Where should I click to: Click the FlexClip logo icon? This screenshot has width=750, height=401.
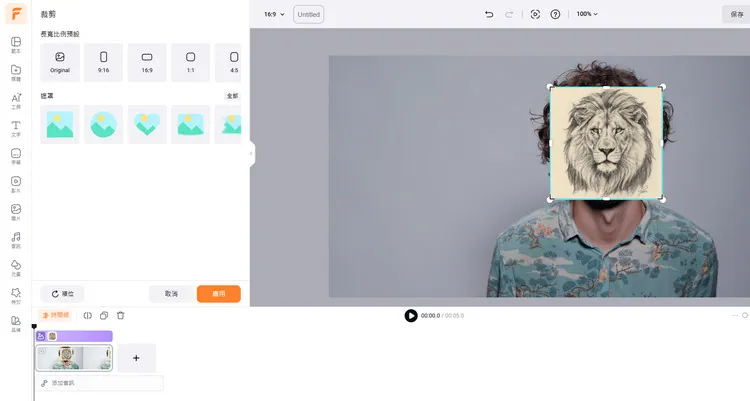(x=16, y=14)
